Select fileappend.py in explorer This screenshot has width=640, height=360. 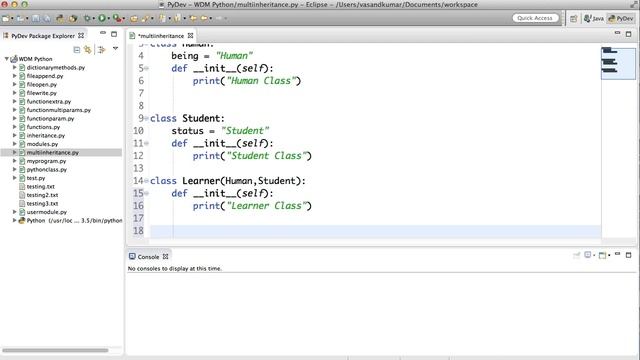[x=45, y=76]
